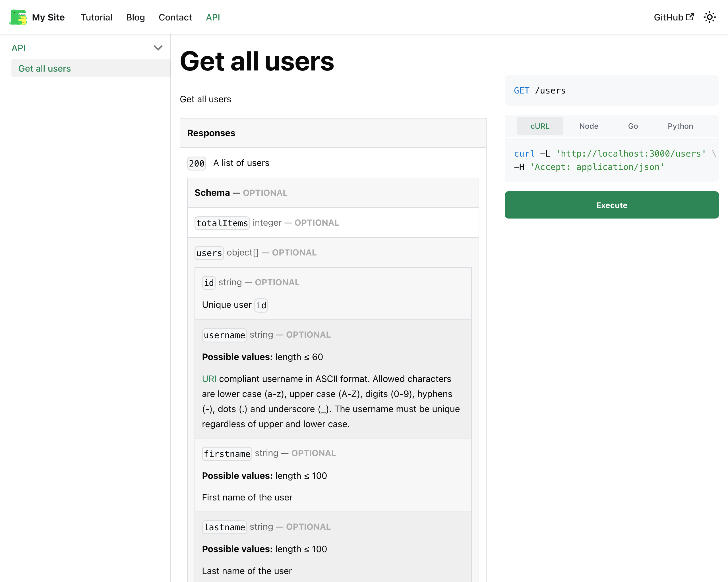Click the My Site title link
Viewport: 728px width, 582px height.
tap(48, 17)
